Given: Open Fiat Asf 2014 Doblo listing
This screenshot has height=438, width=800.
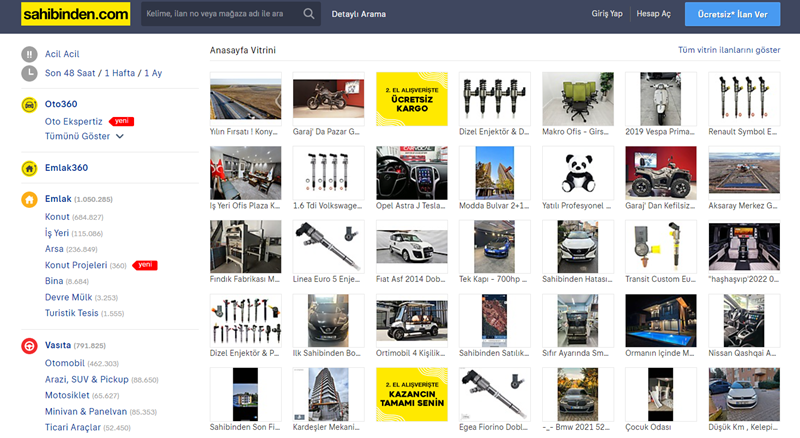Looking at the screenshot, I should tap(412, 247).
